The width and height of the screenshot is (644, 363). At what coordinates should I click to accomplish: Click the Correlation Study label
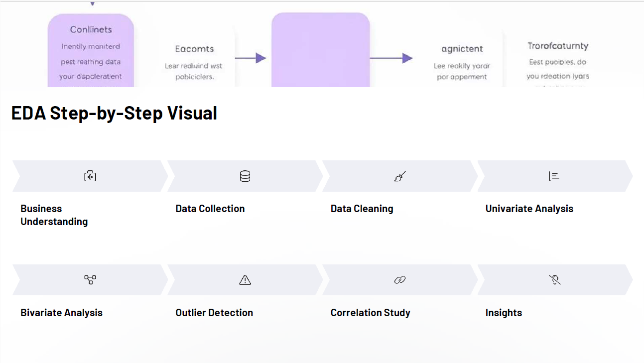click(x=371, y=313)
